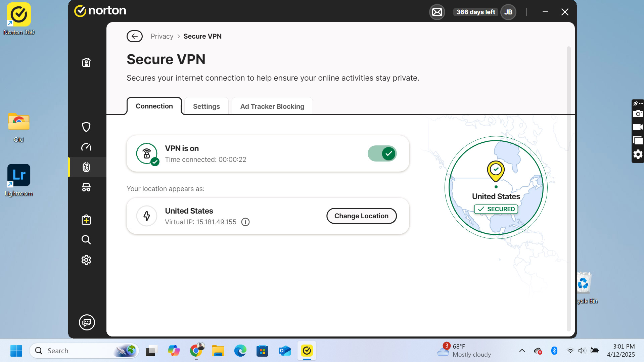Select the Connection tab
The image size is (644, 362).
click(154, 106)
